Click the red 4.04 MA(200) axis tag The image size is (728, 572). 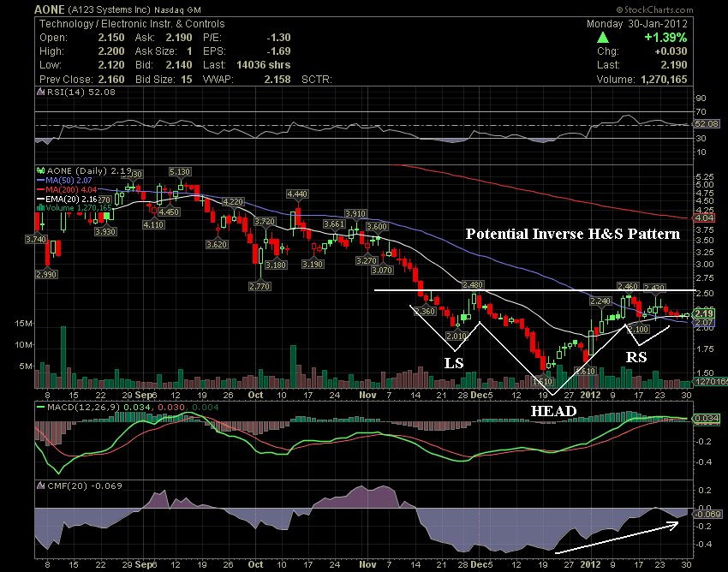pos(704,217)
